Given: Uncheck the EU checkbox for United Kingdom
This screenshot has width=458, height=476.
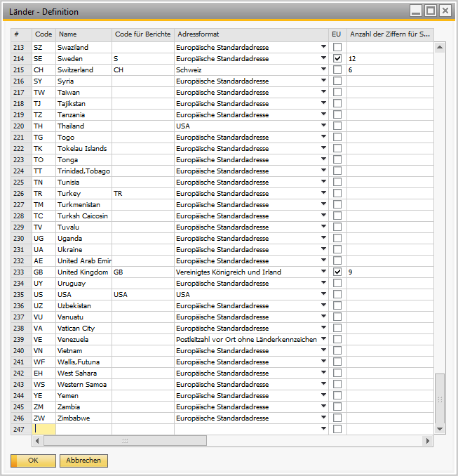Looking at the screenshot, I should pyautogui.click(x=337, y=272).
